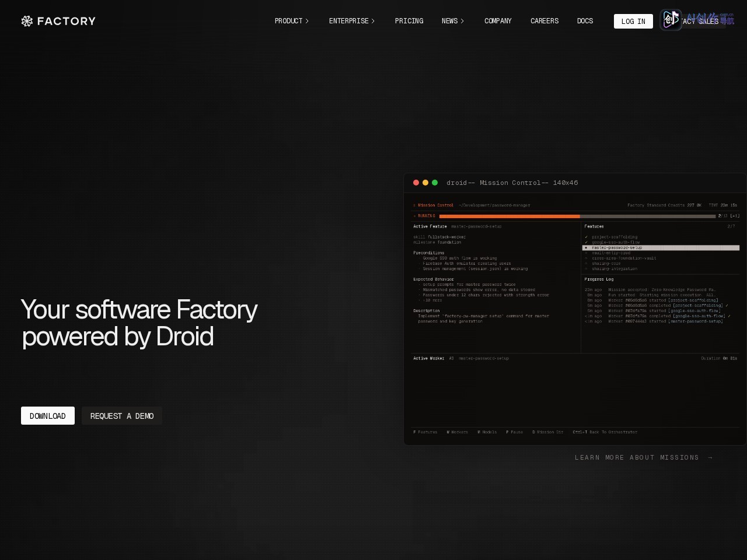This screenshot has width=747, height=560.
Task: Click the RUNNING status label
Action: tap(426, 216)
